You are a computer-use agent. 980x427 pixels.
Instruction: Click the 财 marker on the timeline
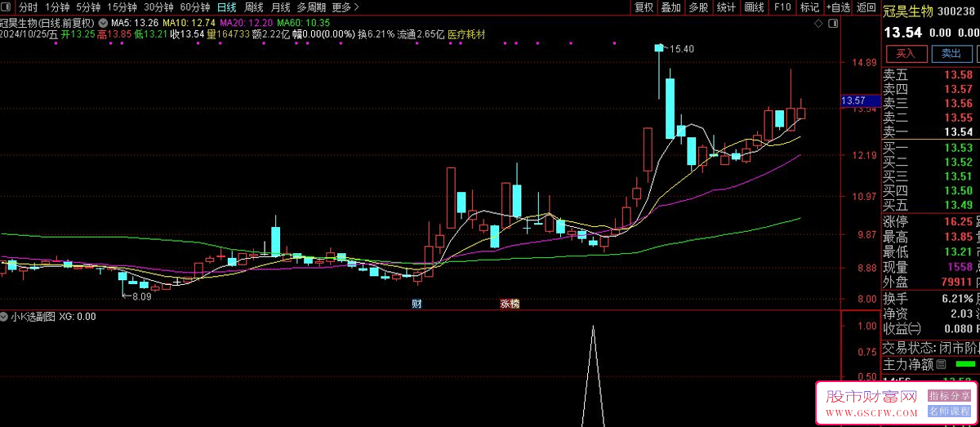click(x=416, y=304)
